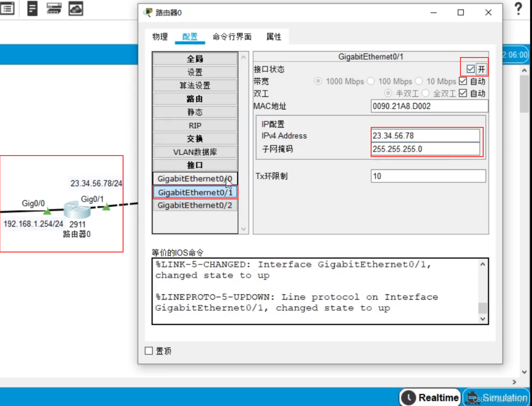This screenshot has height=406, width=532.
Task: Click the 路由器0 device name label
Action: [77, 234]
